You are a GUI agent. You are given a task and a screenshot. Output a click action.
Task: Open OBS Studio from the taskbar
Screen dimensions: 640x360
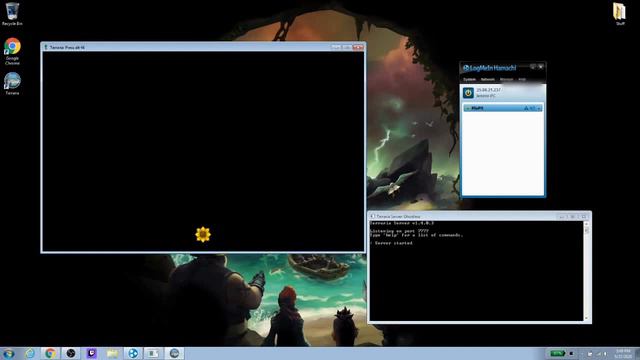[x=71, y=353]
